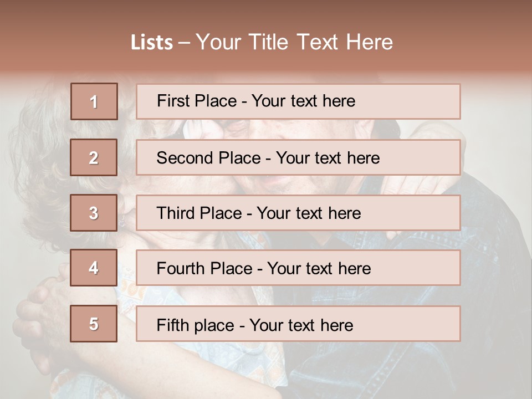Select the number 5 box
Viewport: 532px width, 399px height.
pos(94,324)
